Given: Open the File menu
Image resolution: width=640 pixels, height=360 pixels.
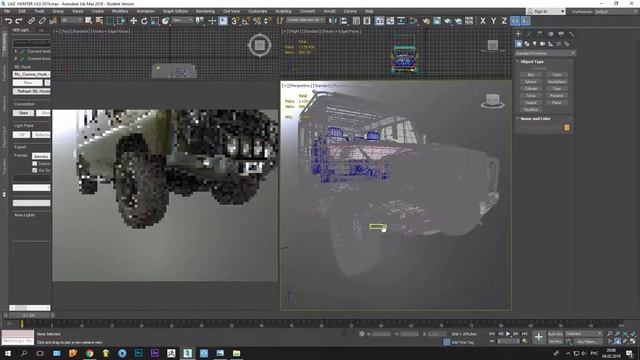Looking at the screenshot, I should 7,11.
